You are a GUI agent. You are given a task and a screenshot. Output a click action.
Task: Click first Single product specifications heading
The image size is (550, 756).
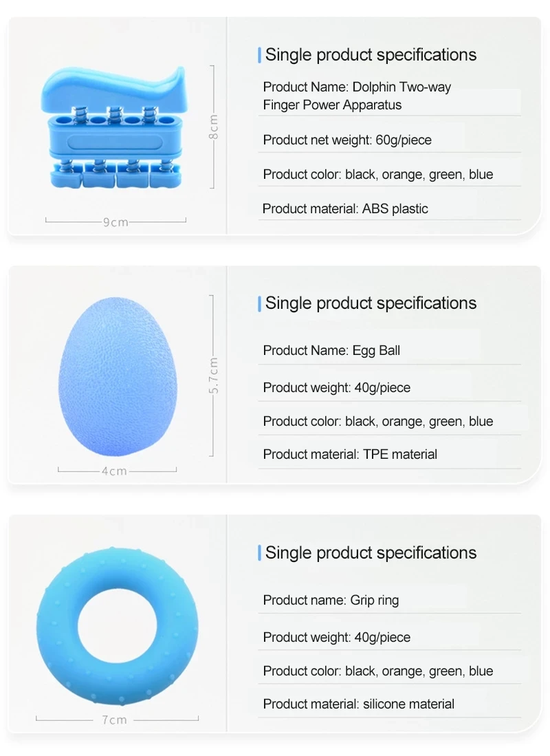(371, 55)
